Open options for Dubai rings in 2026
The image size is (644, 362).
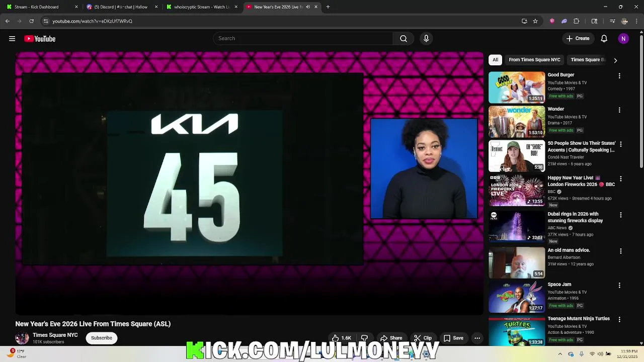point(620,215)
